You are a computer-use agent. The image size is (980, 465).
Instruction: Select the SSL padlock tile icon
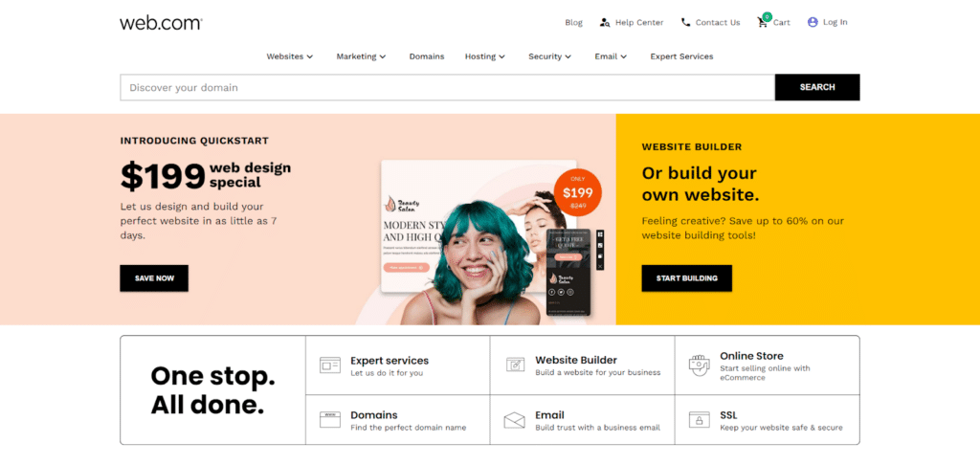point(700,419)
